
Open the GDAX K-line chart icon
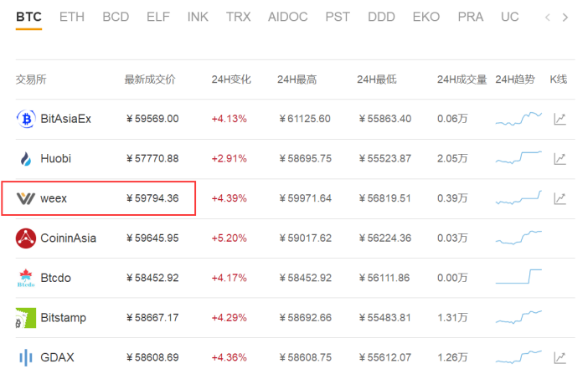(x=560, y=358)
